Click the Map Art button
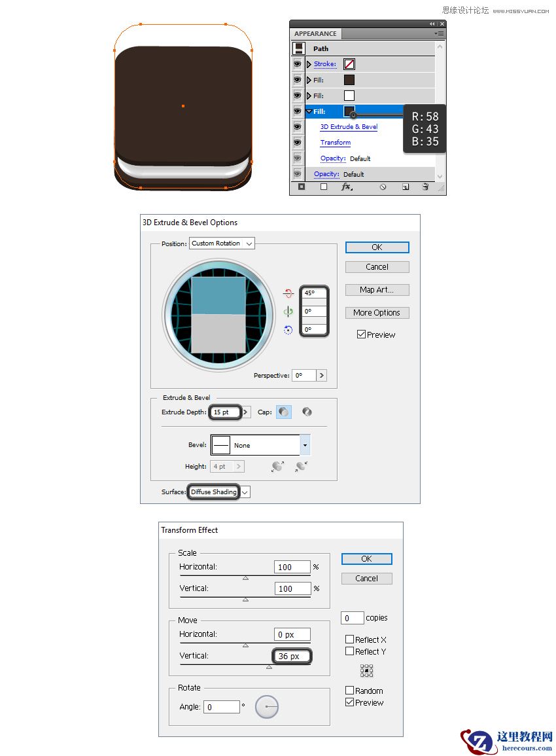The width and height of the screenshot is (556, 756). (x=377, y=290)
